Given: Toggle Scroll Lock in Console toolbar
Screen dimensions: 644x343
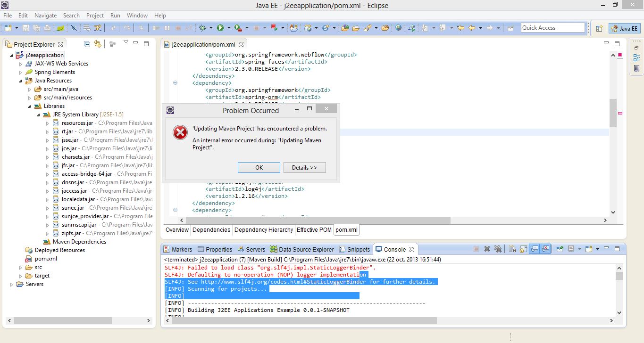Looking at the screenshot, I should [x=523, y=249].
